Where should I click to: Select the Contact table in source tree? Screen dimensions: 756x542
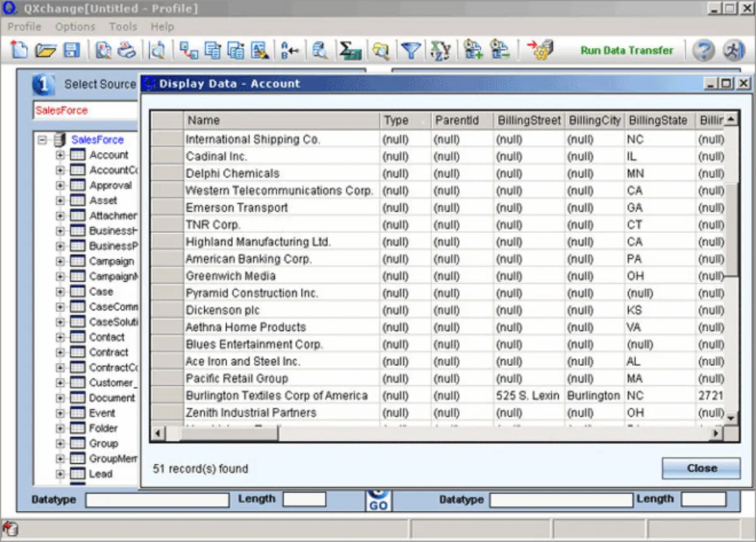pyautogui.click(x=106, y=337)
